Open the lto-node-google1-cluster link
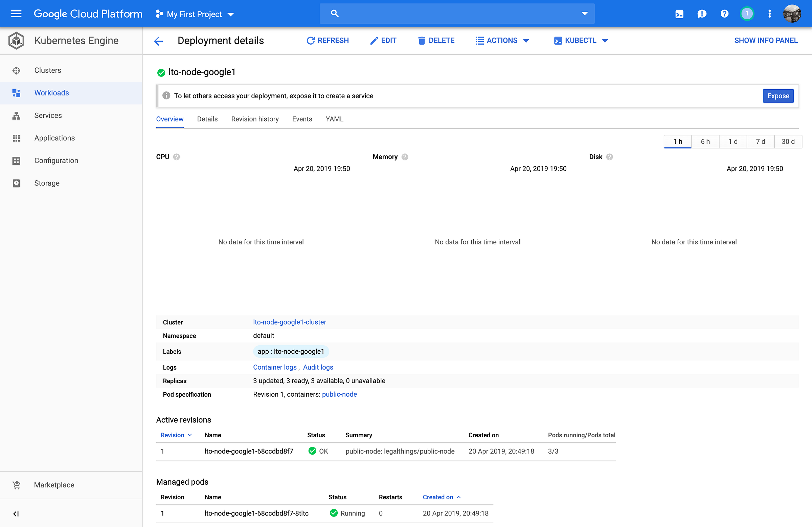The image size is (812, 527). (x=289, y=322)
